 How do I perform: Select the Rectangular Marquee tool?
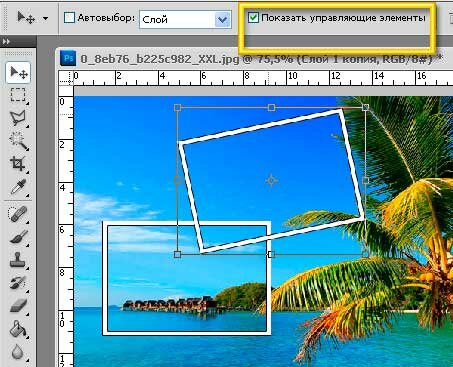pos(18,95)
